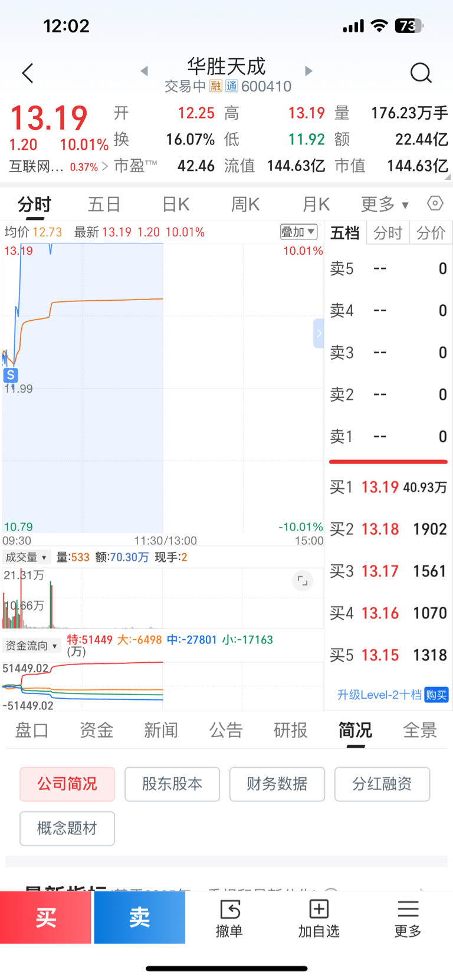Open the 研报 tab
This screenshot has width=453, height=980.
pyautogui.click(x=290, y=730)
